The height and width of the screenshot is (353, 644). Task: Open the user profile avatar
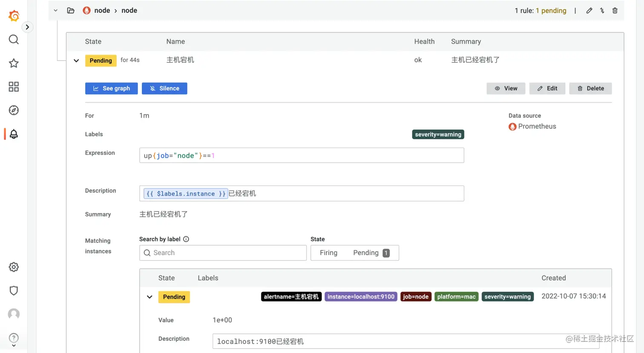(14, 314)
